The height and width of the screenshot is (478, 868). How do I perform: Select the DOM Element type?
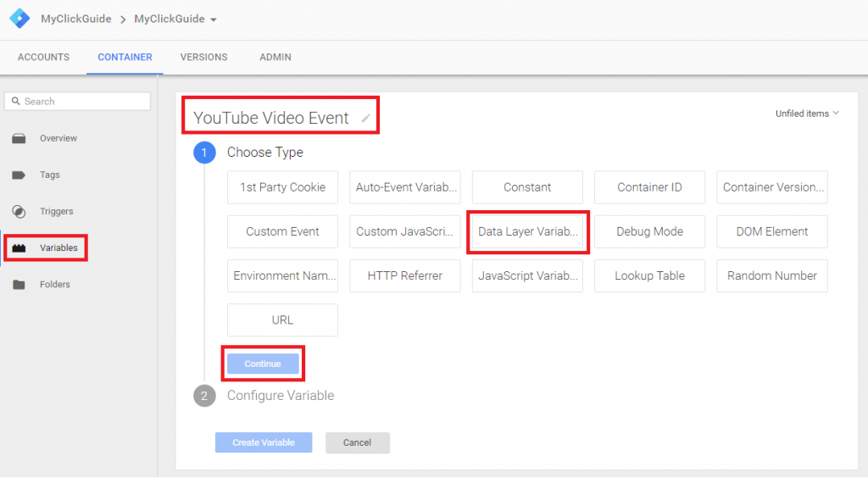772,231
